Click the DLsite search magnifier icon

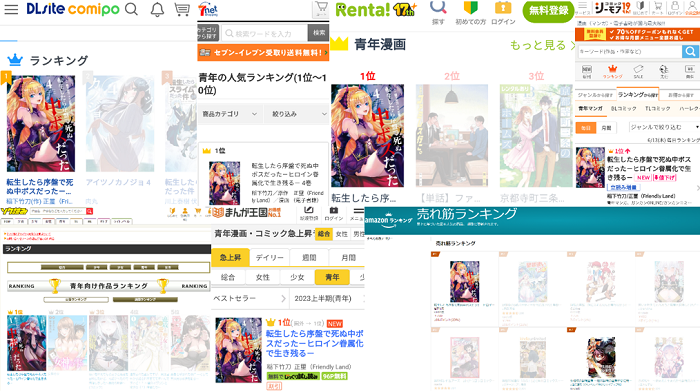click(x=131, y=9)
